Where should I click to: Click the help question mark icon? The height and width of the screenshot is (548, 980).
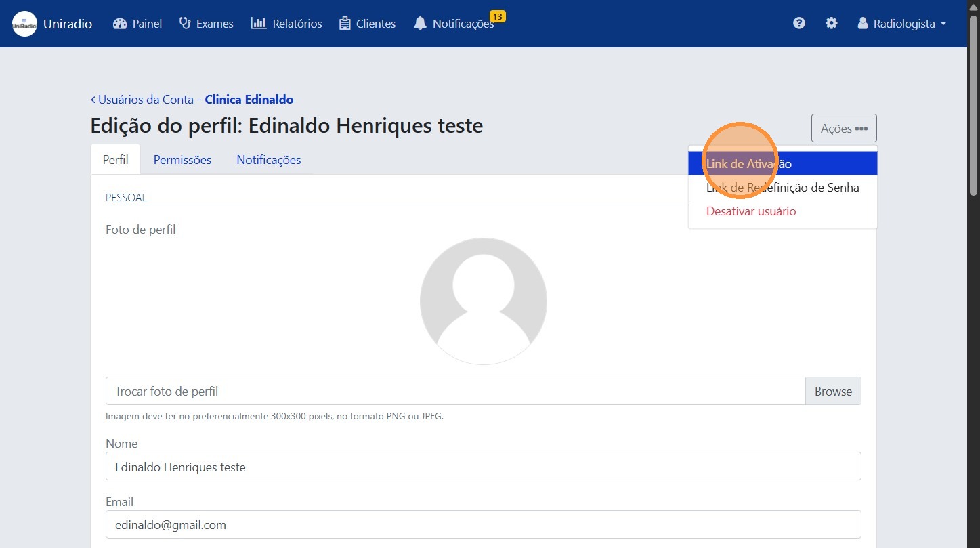(x=799, y=24)
